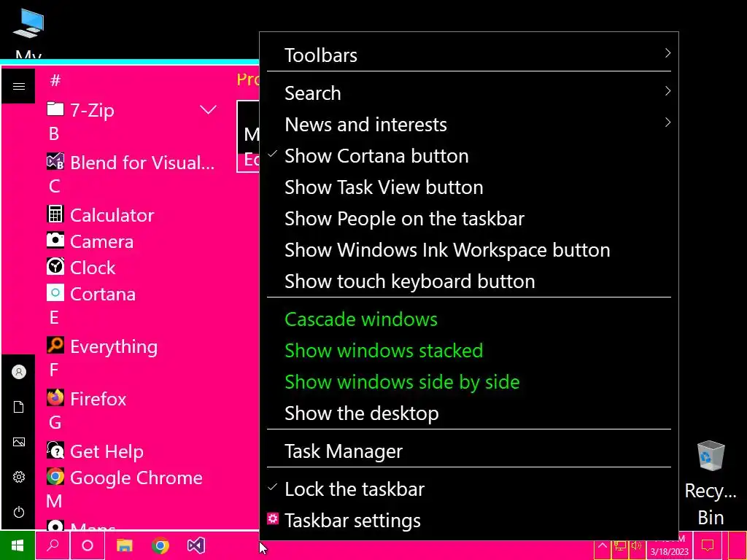Image resolution: width=747 pixels, height=560 pixels.
Task: Expand the 7-Zip folder
Action: coord(133,110)
